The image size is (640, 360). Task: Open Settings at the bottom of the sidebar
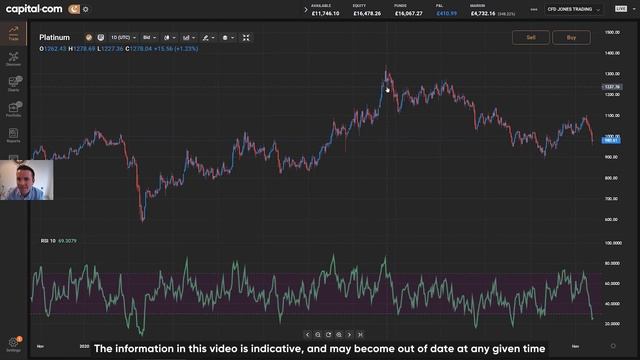point(13,344)
